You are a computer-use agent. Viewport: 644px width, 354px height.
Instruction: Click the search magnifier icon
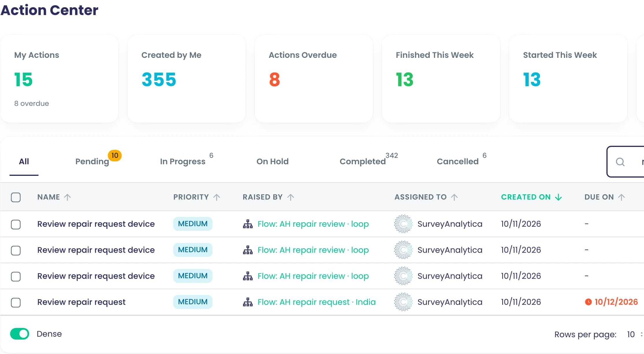tap(620, 162)
